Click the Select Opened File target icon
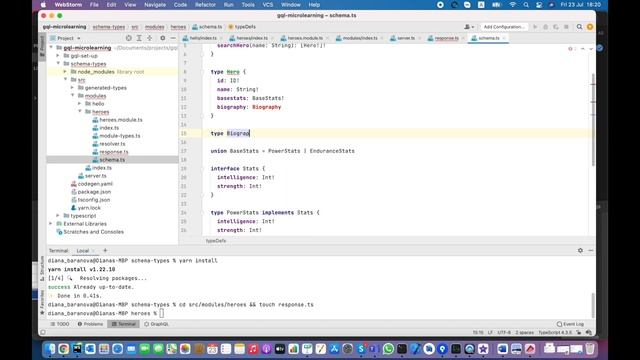640x360 pixels. point(129,38)
